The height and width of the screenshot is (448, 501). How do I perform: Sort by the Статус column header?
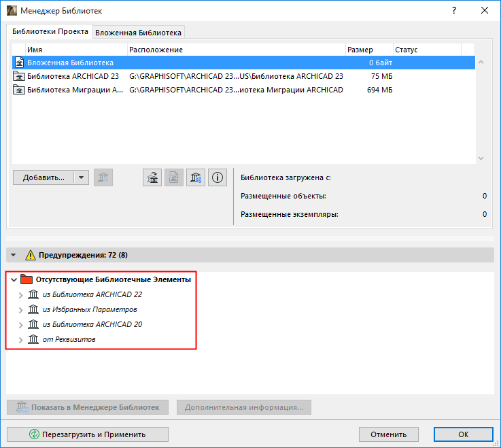(427, 50)
